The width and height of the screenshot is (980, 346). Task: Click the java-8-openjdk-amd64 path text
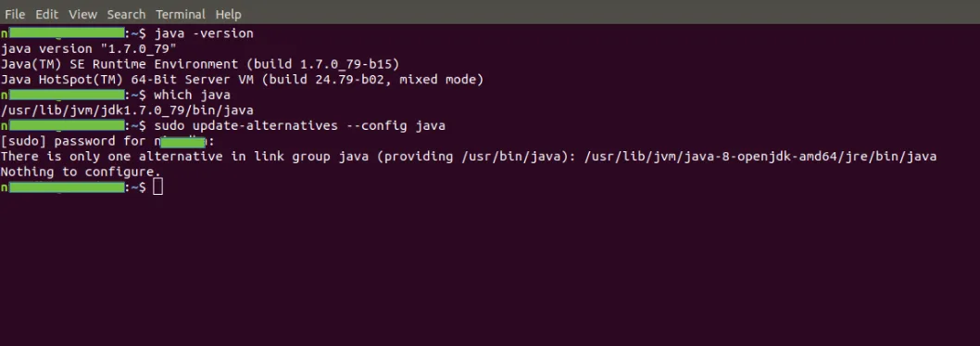[760, 157]
